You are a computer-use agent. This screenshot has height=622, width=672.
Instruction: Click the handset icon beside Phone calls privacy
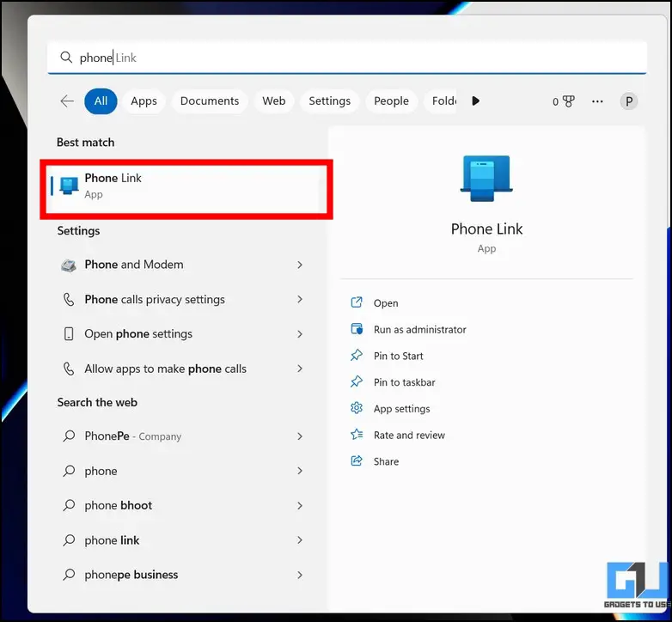pyautogui.click(x=69, y=300)
